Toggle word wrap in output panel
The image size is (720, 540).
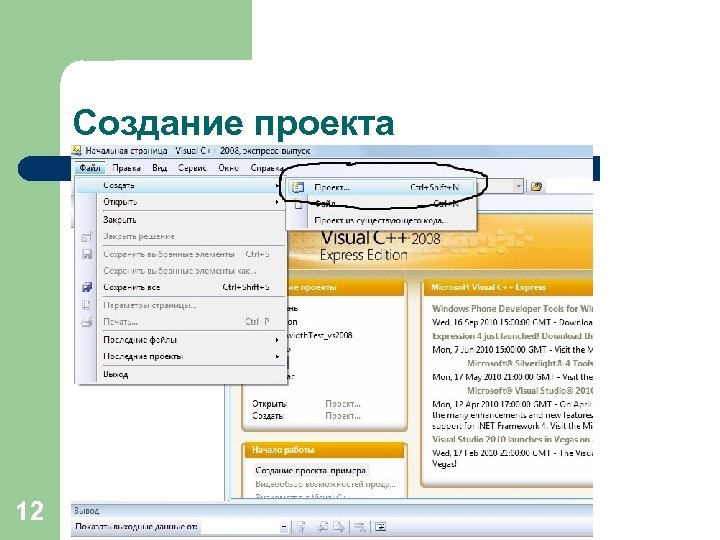[x=381, y=527]
